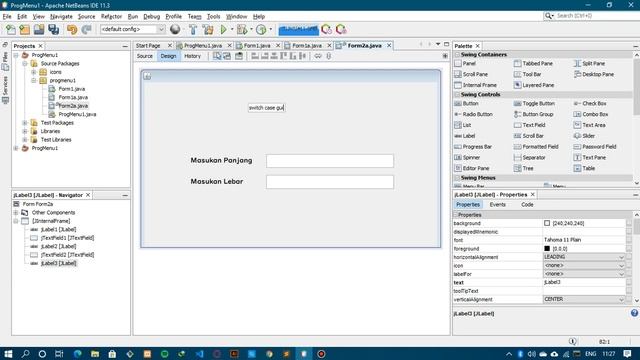The height and width of the screenshot is (360, 640).
Task: Click the Preview Design icon
Action: click(x=239, y=56)
